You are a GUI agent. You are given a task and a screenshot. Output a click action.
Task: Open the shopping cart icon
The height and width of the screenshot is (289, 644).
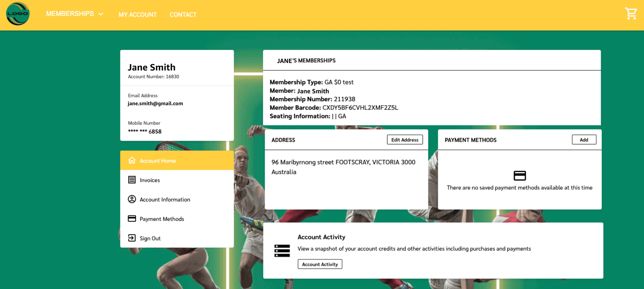pyautogui.click(x=631, y=14)
